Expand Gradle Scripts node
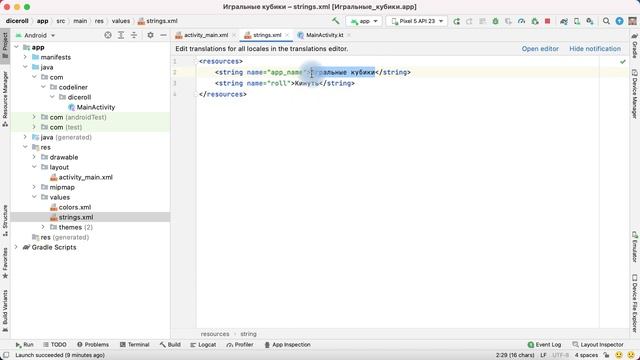Image resolution: width=640 pixels, height=360 pixels. [16, 247]
